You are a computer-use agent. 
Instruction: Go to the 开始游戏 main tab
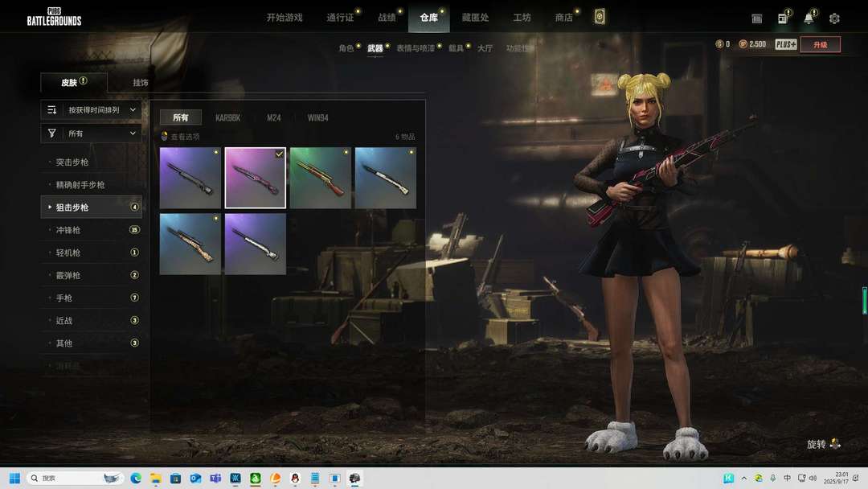pyautogui.click(x=285, y=18)
